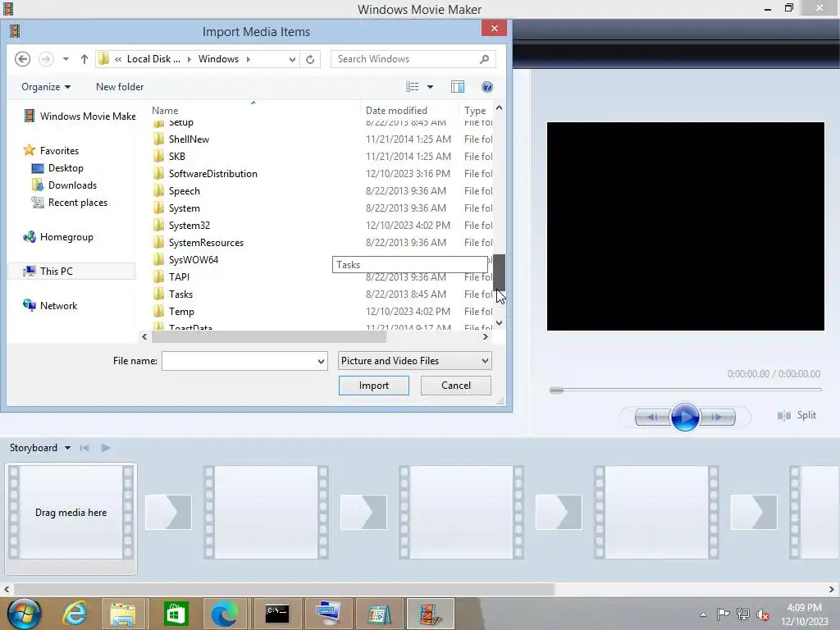Open Microsoft Edge from taskbar

point(225,614)
